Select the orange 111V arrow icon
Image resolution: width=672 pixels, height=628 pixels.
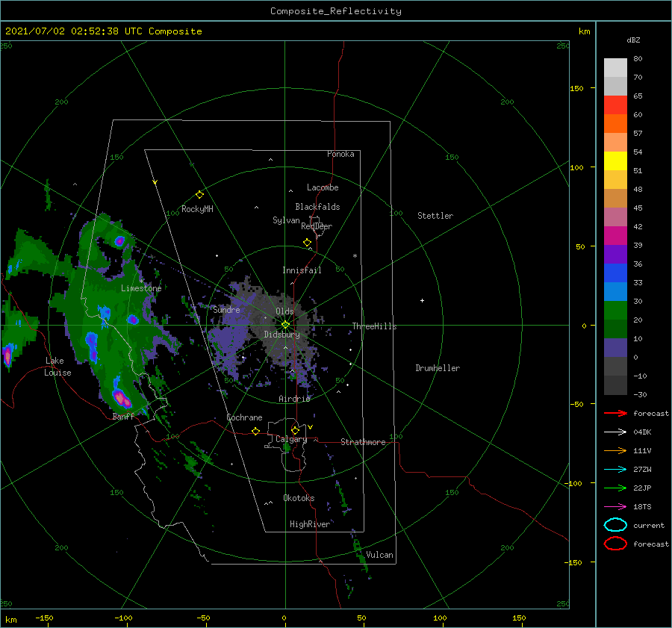[x=615, y=450]
